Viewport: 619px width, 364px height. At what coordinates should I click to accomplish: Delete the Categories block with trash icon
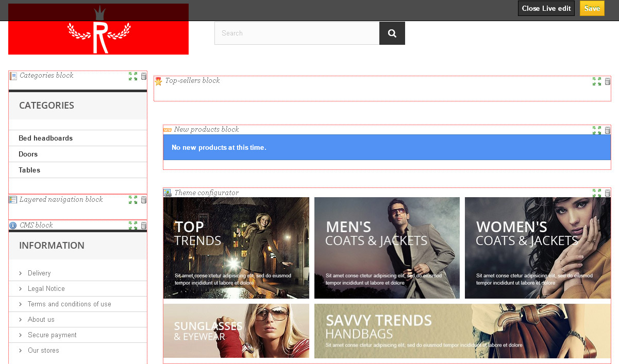144,76
